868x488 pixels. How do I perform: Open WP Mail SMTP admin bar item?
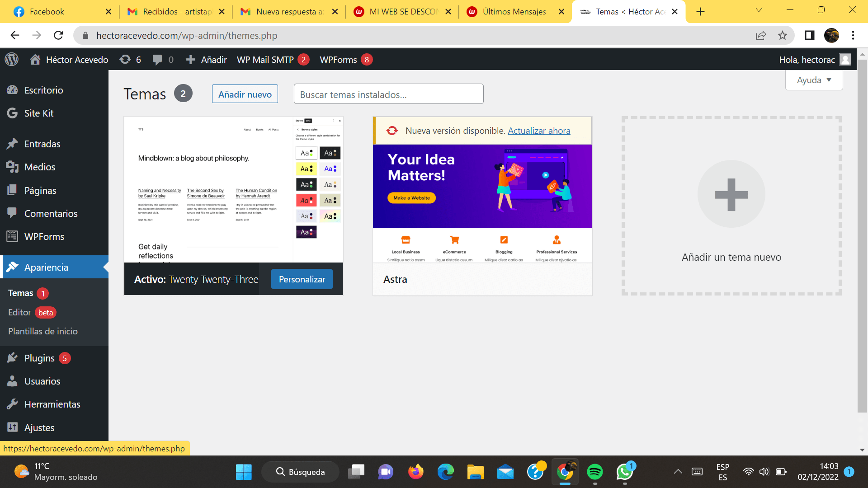tap(273, 60)
